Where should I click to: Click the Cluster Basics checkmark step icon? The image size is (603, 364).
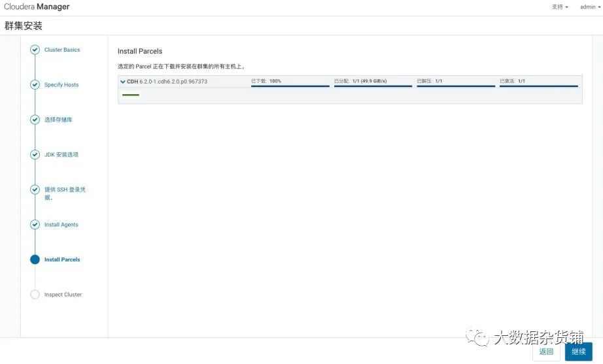pyautogui.click(x=35, y=50)
